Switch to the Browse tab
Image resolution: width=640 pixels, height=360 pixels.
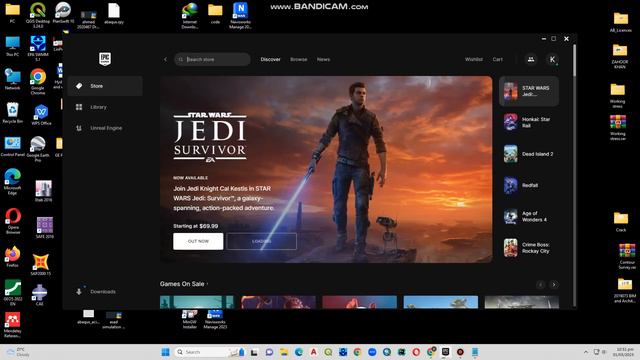point(299,60)
